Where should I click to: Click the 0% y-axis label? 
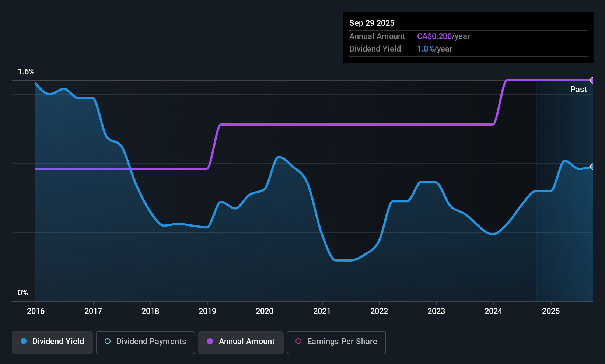[23, 293]
